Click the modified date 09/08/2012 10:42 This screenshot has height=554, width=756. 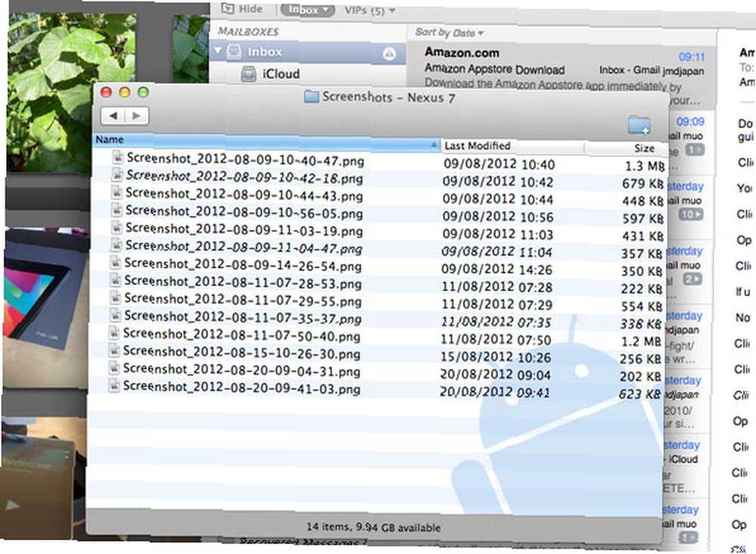(498, 182)
